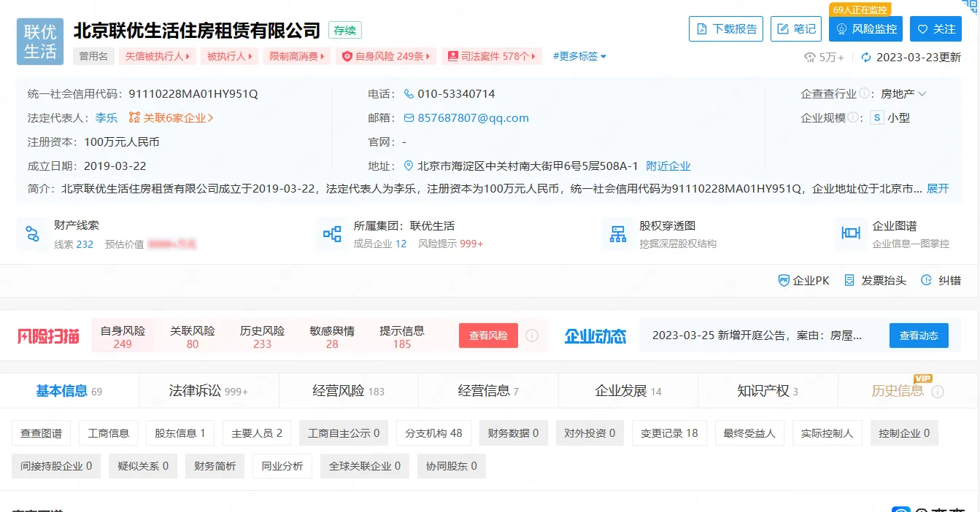Open 关联6家企业 link
Screen dimensions: 980x512
(171, 117)
